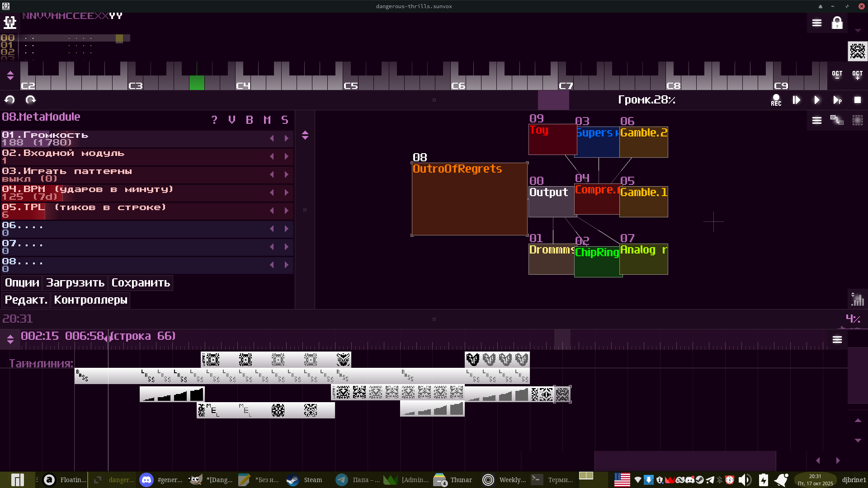
Task: Toggle Solo (S) for MetaModule
Action: [284, 120]
